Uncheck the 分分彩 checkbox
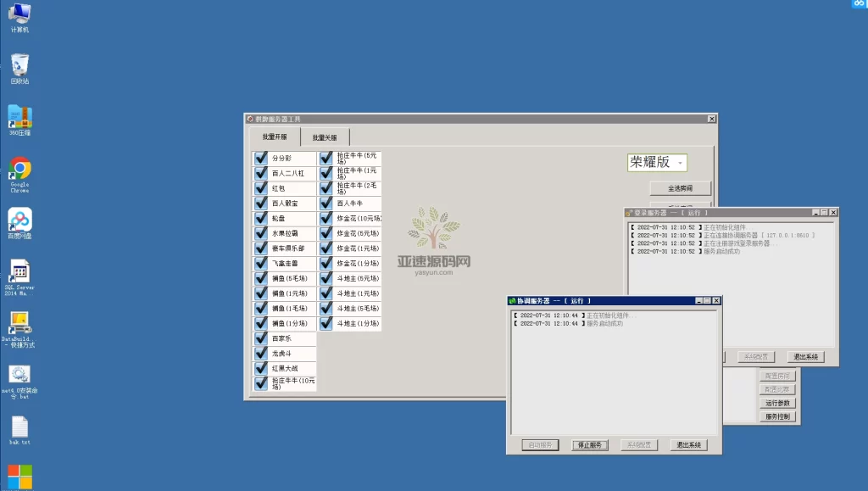The width and height of the screenshot is (868, 491). click(261, 159)
